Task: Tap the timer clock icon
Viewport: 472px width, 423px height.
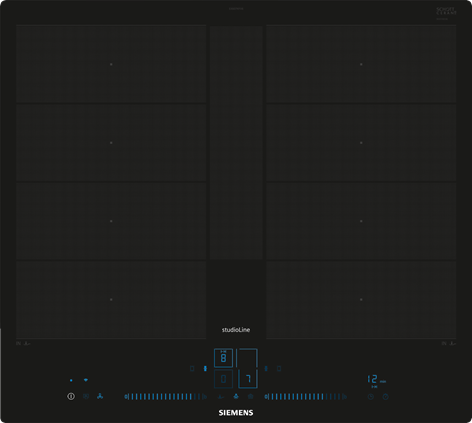Action: pos(371,397)
